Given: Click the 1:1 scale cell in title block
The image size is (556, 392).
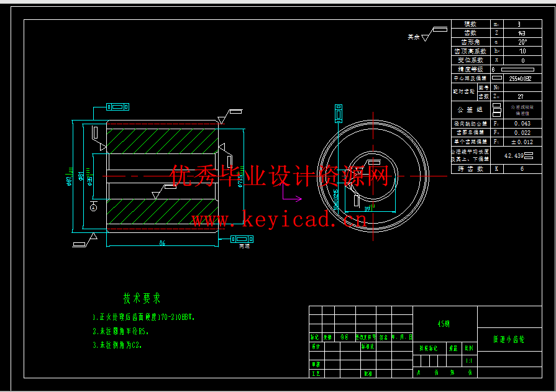Looking at the screenshot, I should point(469,360).
